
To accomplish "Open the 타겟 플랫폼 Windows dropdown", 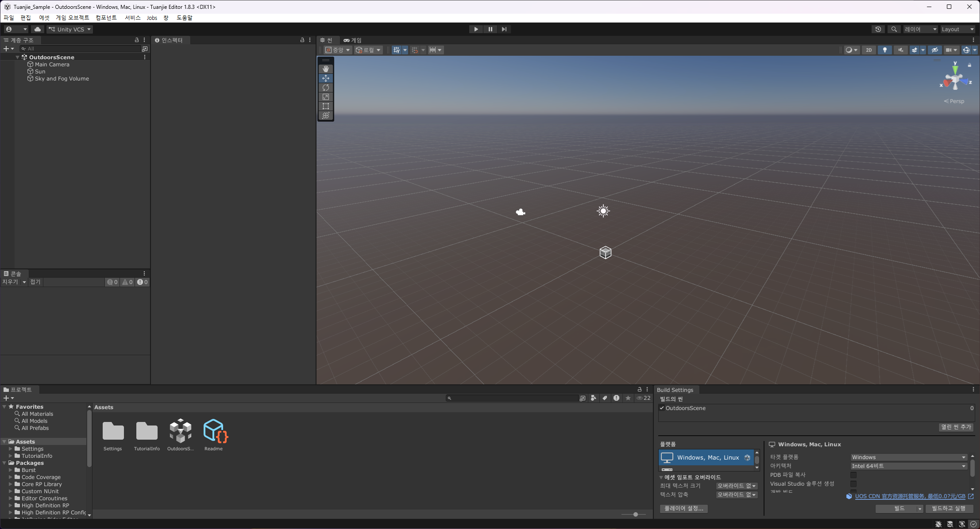I will pyautogui.click(x=908, y=457).
